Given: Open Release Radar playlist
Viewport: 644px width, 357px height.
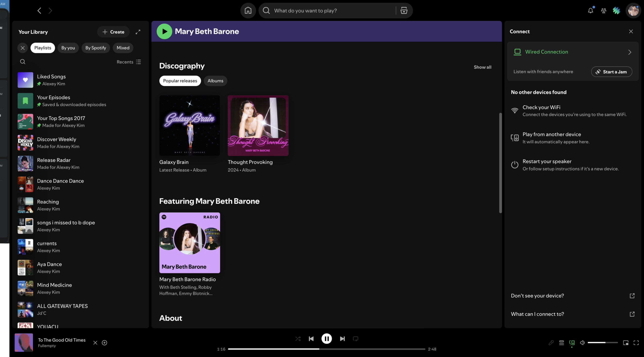Looking at the screenshot, I should pyautogui.click(x=80, y=164).
